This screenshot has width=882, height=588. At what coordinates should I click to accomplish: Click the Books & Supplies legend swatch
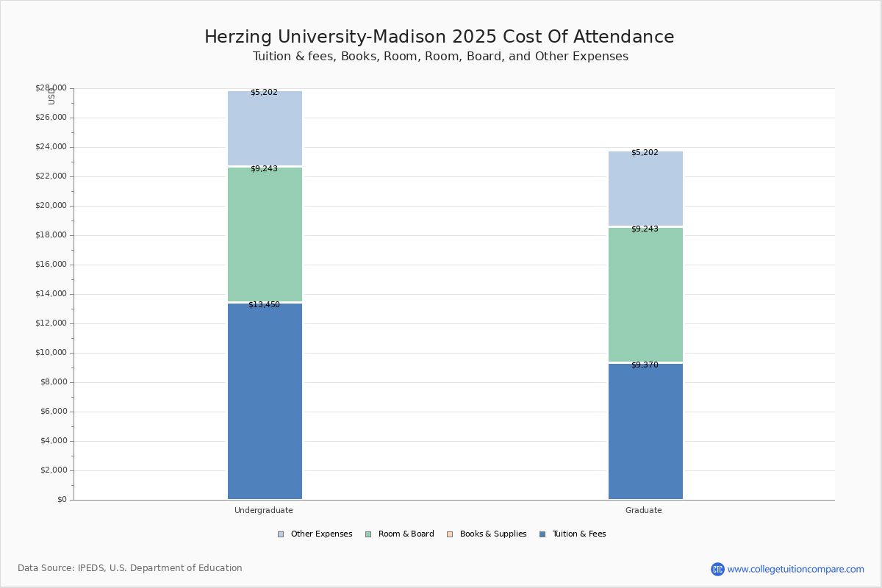point(450,534)
